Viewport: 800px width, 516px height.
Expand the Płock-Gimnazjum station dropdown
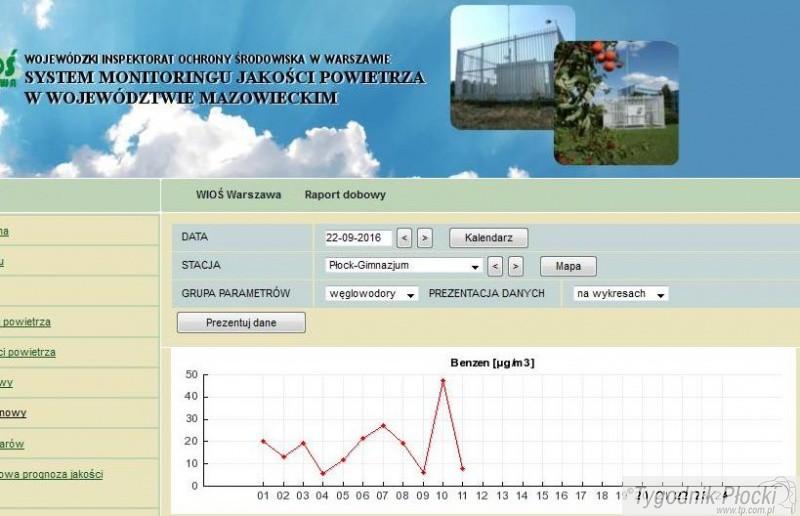403,266
